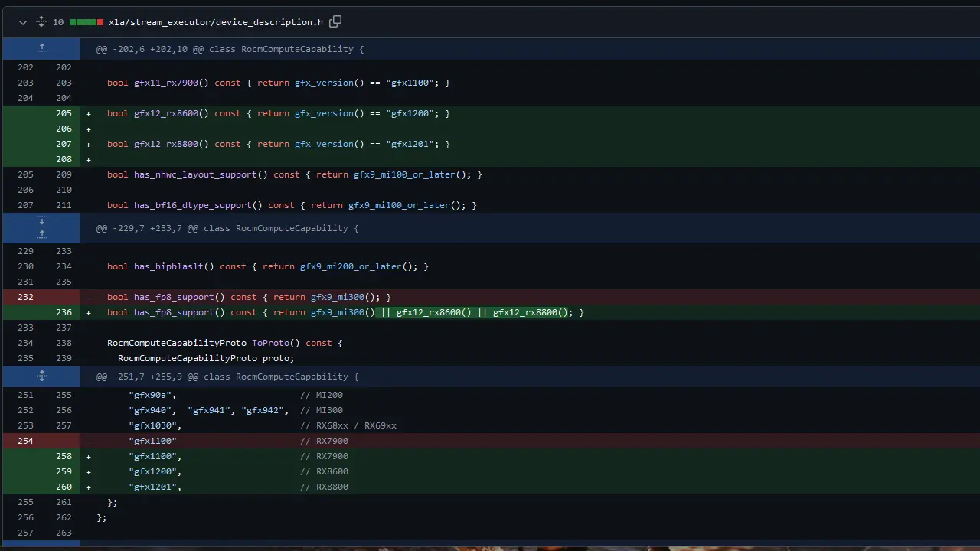Click the diffstat colored squares

(87, 22)
